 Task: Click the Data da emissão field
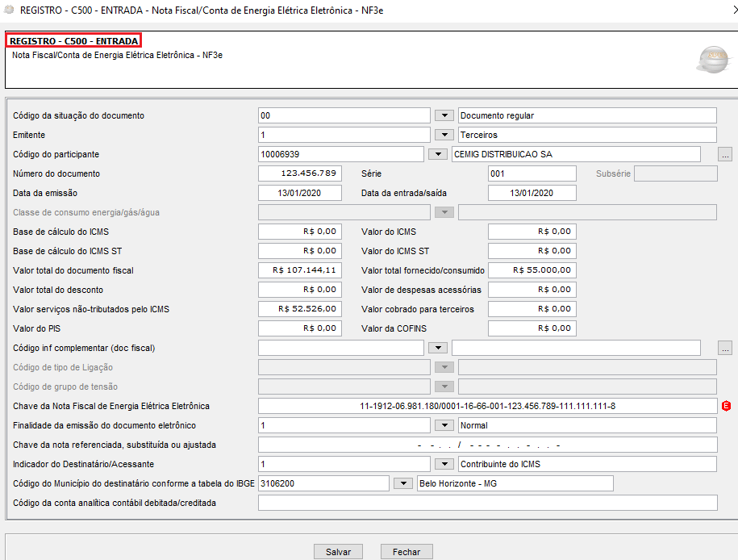click(x=299, y=193)
